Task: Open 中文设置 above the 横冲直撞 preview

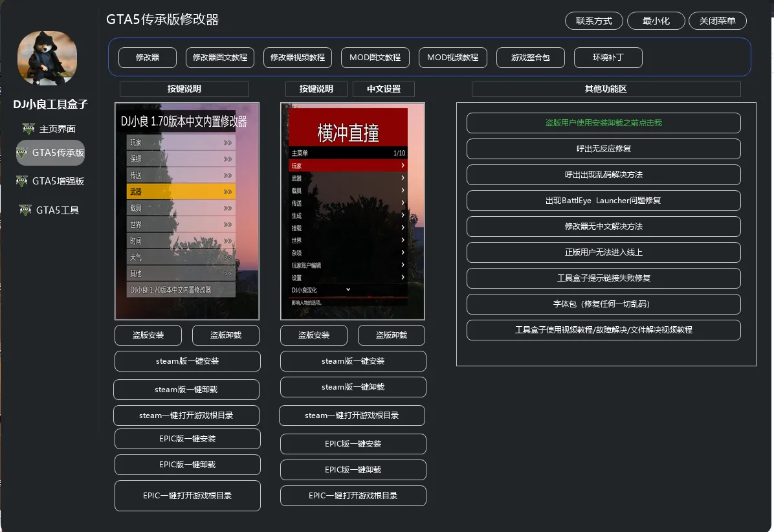Action: click(x=384, y=89)
